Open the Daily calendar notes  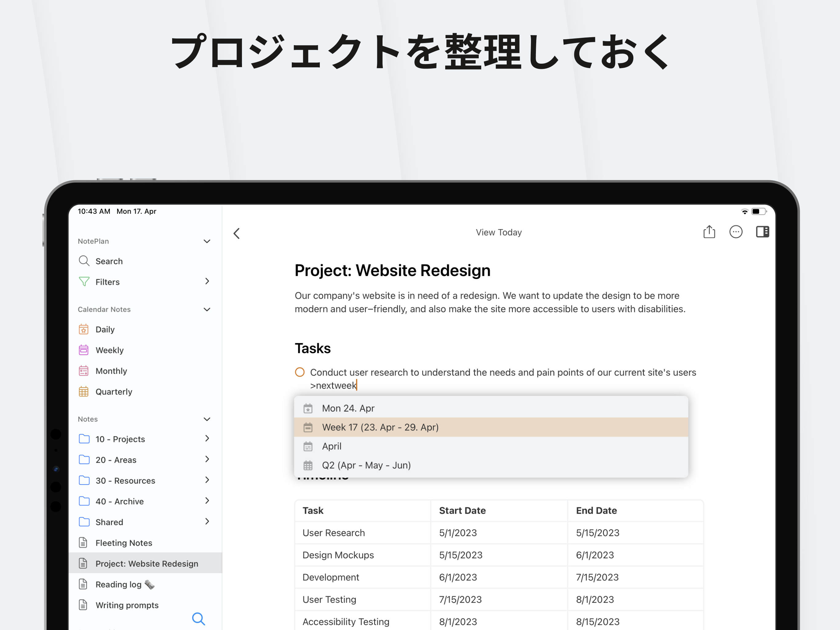click(105, 329)
